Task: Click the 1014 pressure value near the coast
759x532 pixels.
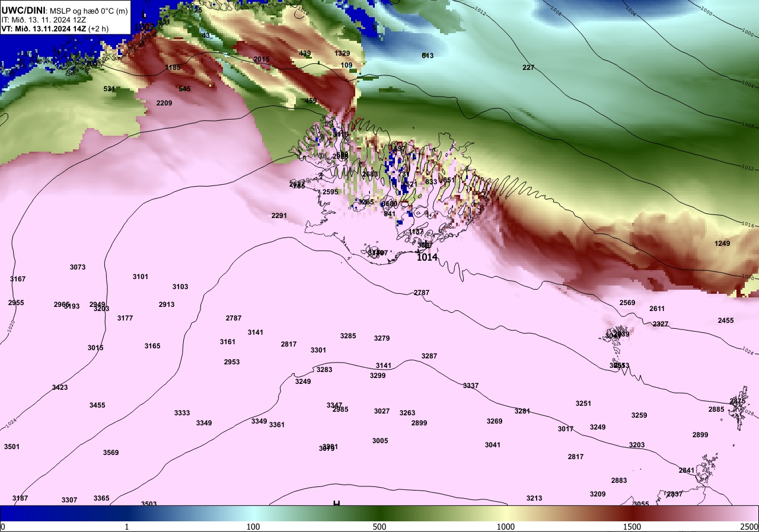Action: 427,257
